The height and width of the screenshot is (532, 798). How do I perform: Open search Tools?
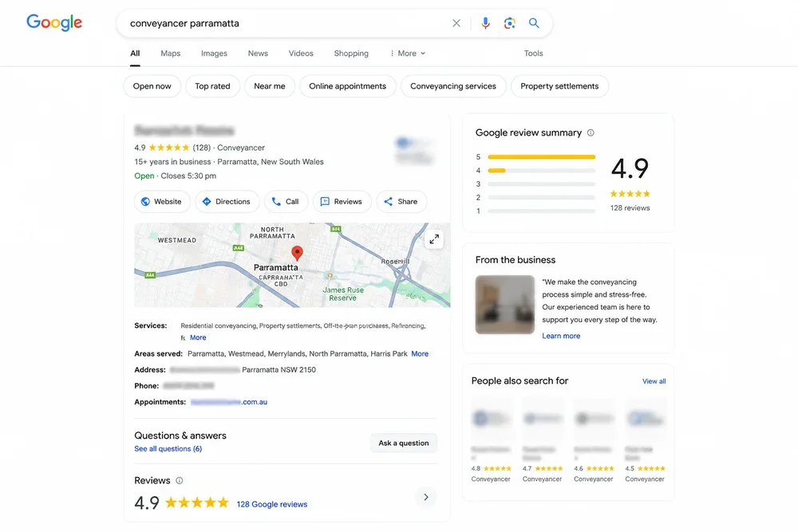[533, 53]
